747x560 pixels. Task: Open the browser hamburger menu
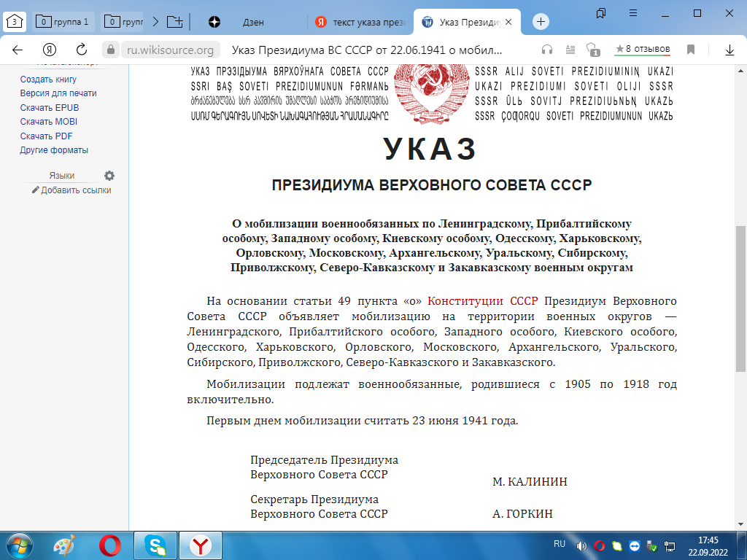[632, 12]
